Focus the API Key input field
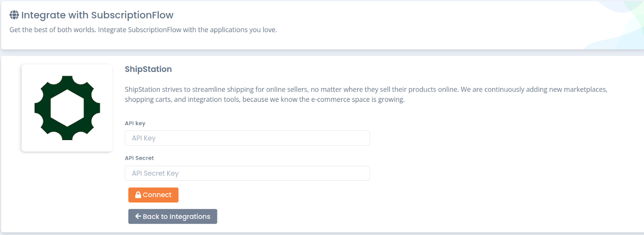644x235 pixels. [x=247, y=138]
